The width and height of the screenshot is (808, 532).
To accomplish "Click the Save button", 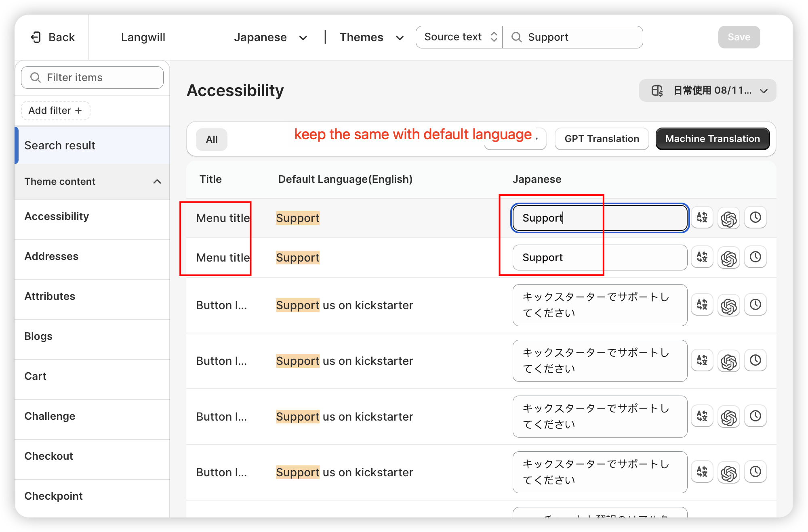I will [x=739, y=37].
